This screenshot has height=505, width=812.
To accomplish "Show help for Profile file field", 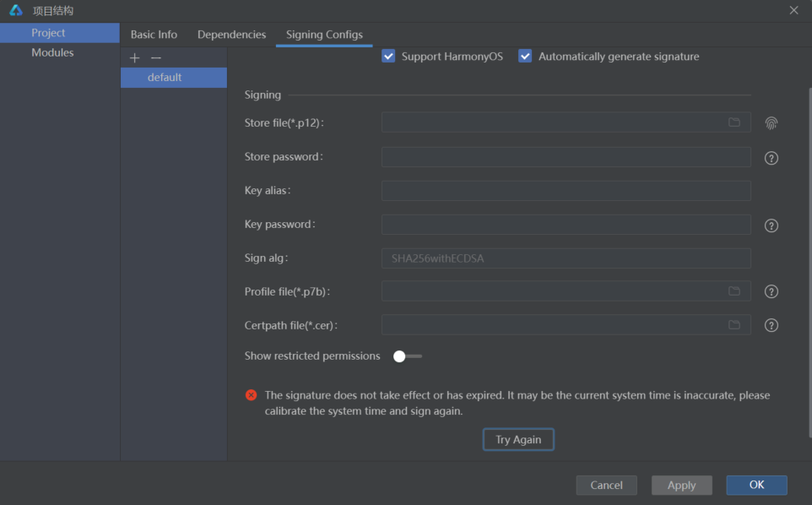I will click(x=771, y=291).
